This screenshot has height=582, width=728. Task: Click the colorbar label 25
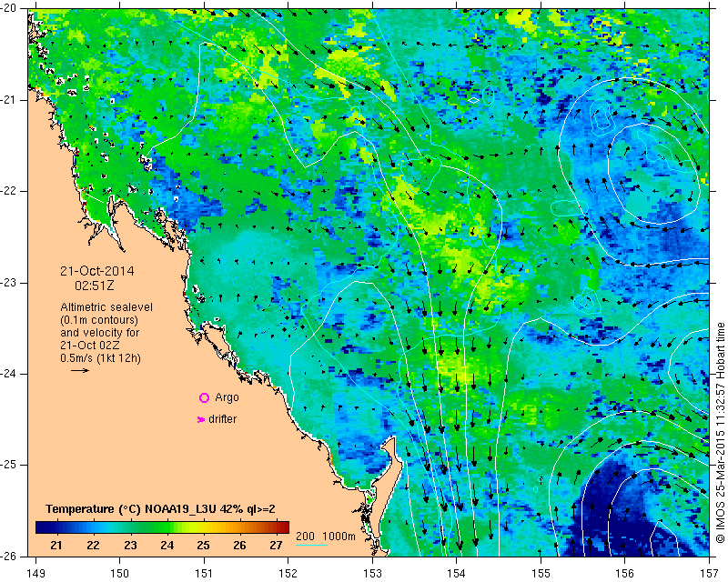(x=203, y=545)
